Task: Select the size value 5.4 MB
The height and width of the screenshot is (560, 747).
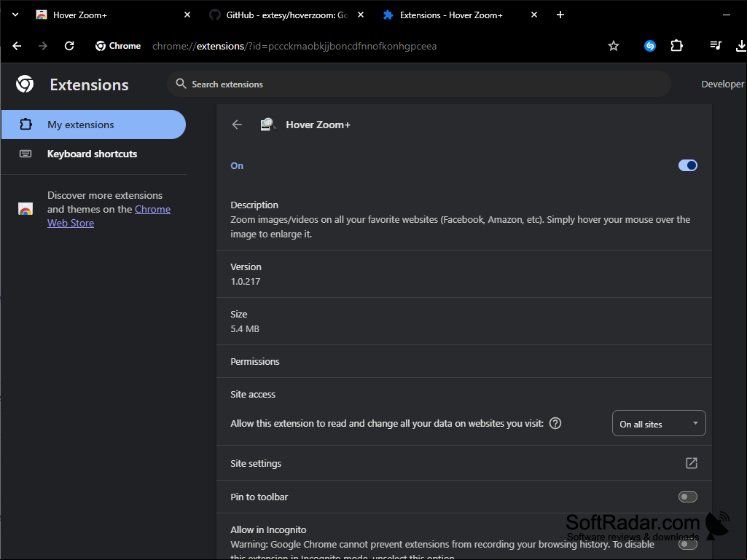Action: pos(245,329)
